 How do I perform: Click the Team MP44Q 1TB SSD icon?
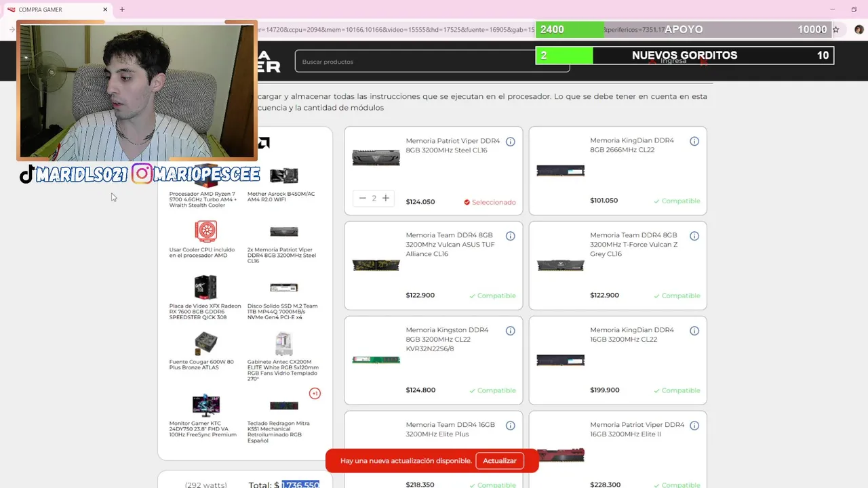pyautogui.click(x=283, y=287)
